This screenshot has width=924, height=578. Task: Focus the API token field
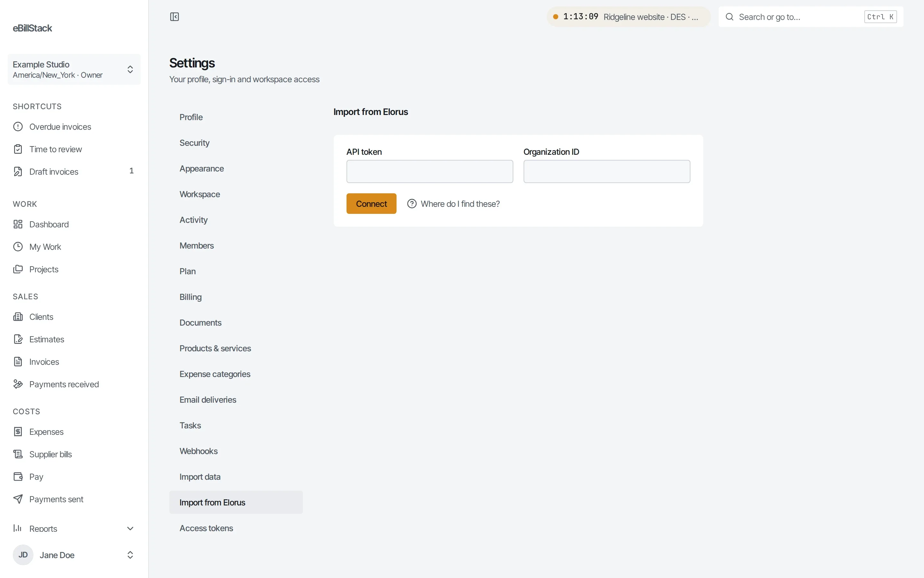(430, 172)
